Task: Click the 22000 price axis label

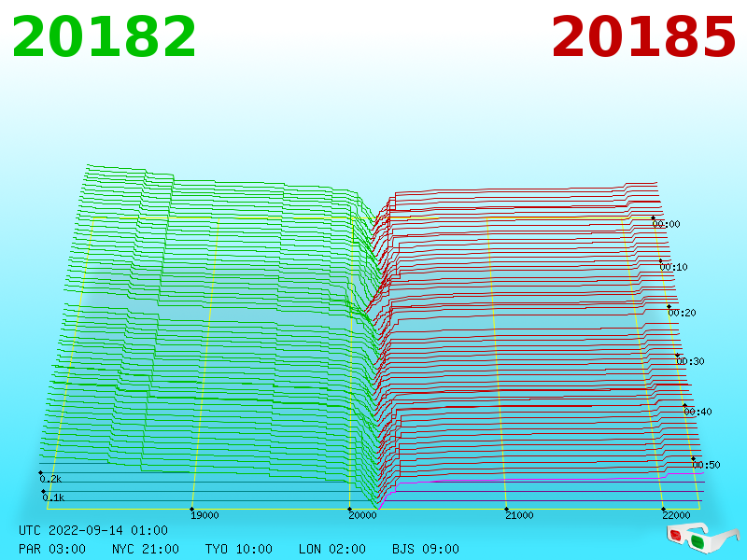Action: click(676, 515)
